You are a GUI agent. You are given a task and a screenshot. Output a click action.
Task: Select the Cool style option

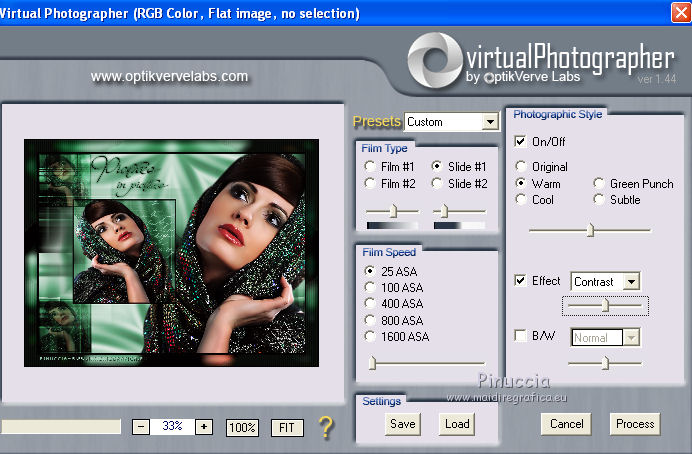[521, 199]
